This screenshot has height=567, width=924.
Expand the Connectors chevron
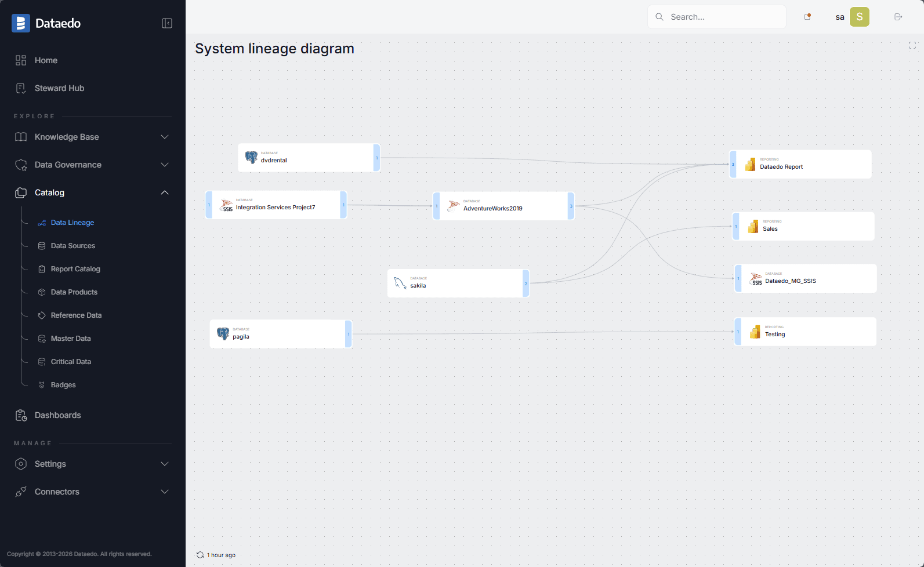point(165,492)
